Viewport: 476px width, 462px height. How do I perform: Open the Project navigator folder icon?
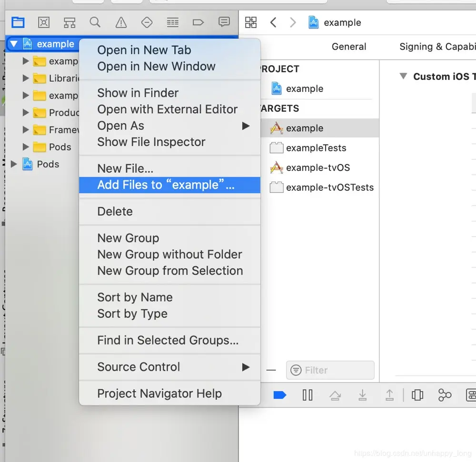pyautogui.click(x=18, y=22)
